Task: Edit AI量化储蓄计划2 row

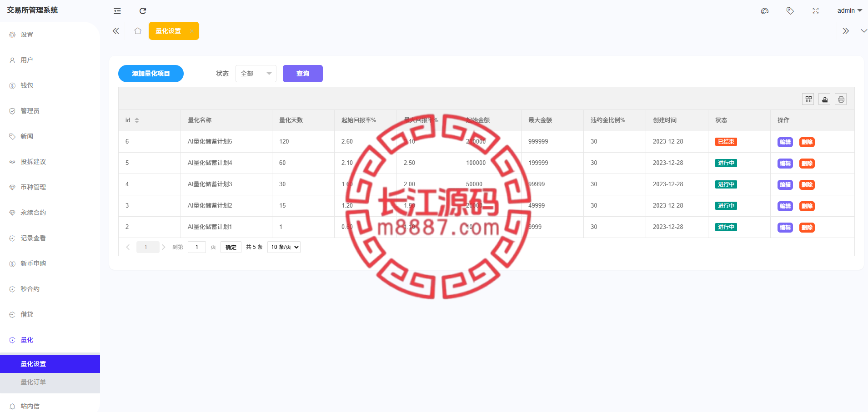Action: click(x=785, y=206)
